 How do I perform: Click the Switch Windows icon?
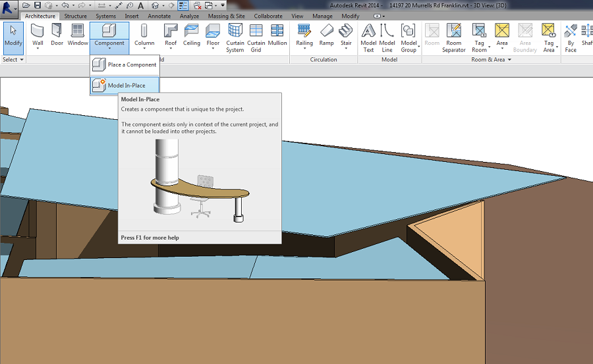pyautogui.click(x=209, y=5)
